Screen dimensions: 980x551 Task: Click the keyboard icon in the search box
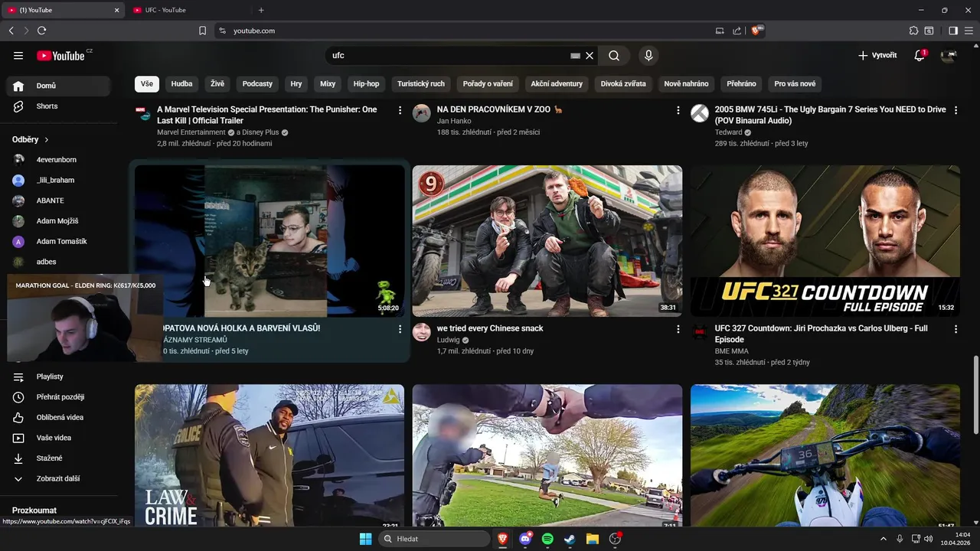click(576, 55)
